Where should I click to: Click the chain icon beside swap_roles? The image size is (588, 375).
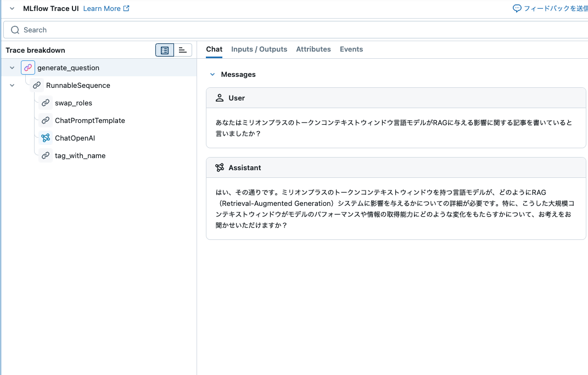click(46, 103)
